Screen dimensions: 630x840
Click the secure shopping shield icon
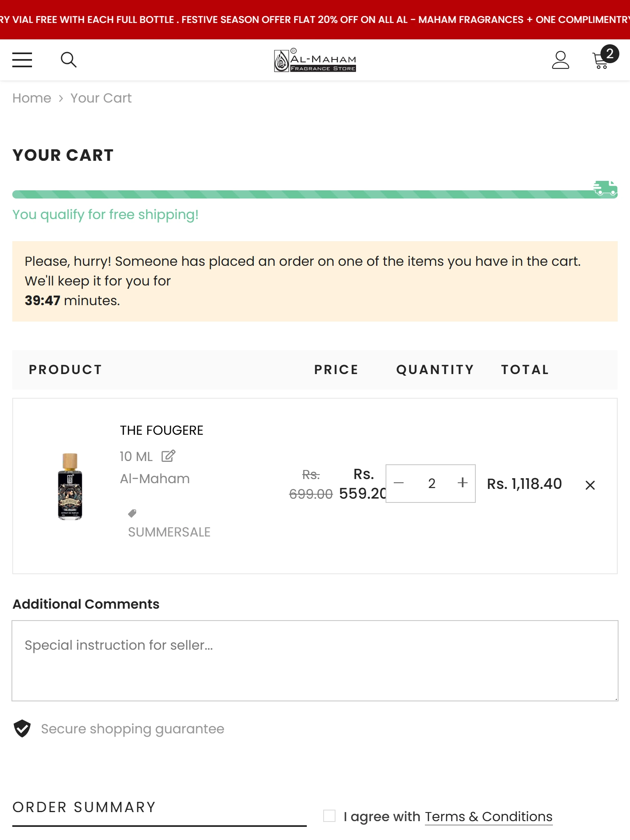(x=22, y=728)
